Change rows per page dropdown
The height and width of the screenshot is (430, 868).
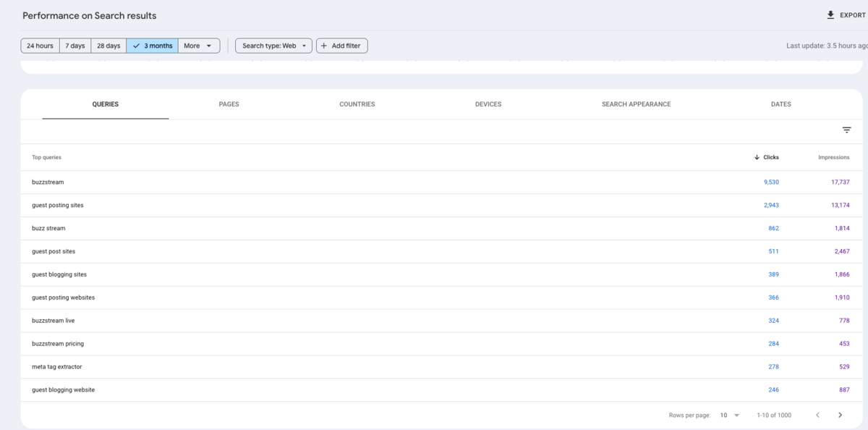tap(730, 415)
